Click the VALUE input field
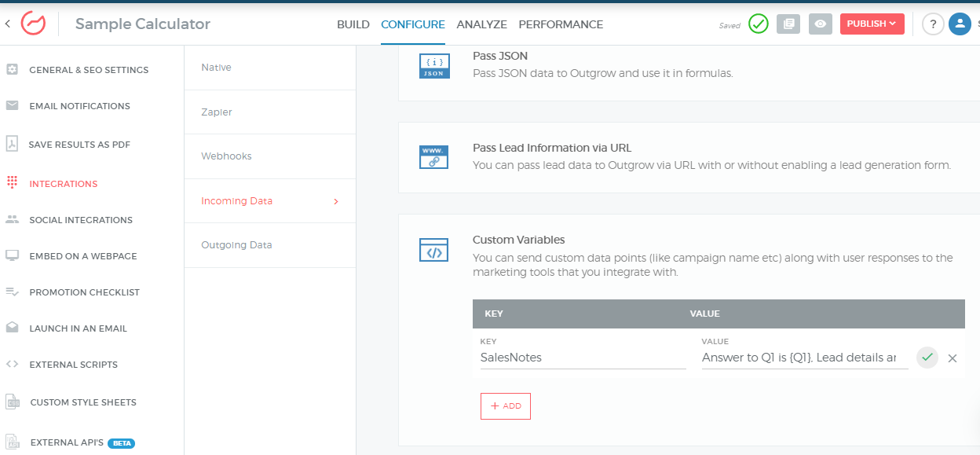The image size is (980, 455). (805, 358)
